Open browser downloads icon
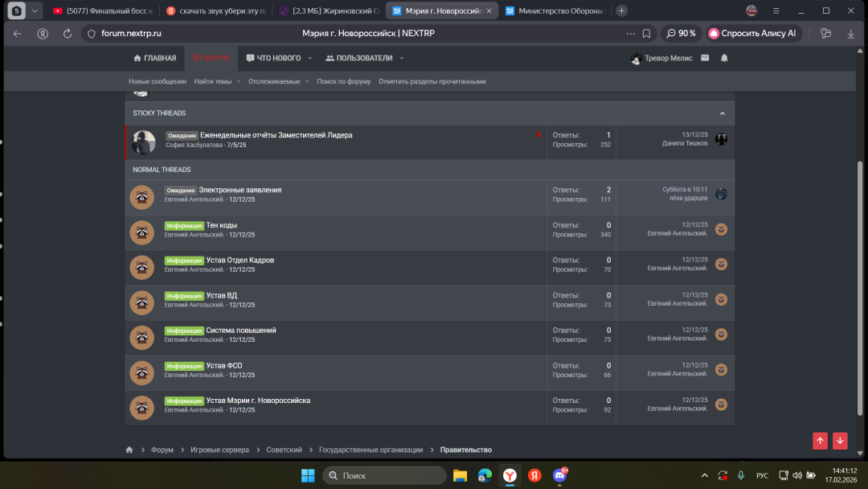Screen dimensions: 868x489 point(851,34)
